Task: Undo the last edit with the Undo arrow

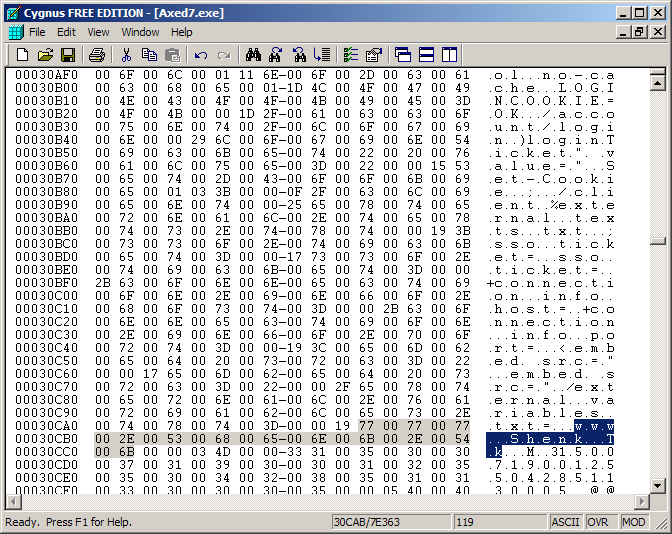Action: (x=201, y=55)
